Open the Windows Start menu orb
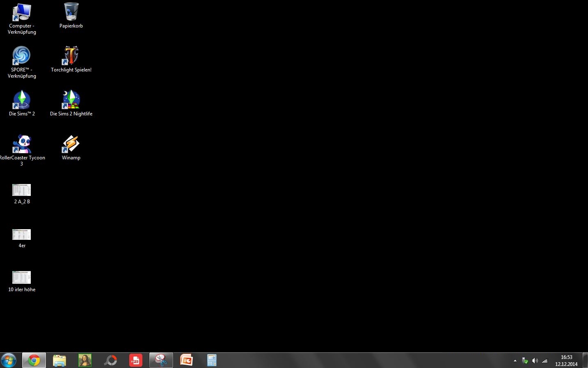The height and width of the screenshot is (368, 588). 9,360
